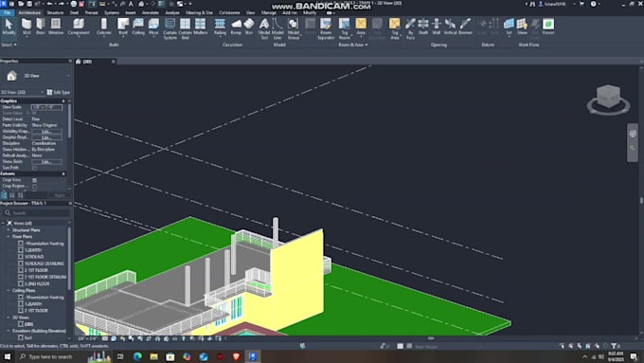Click the Set work plane tool
644x363 pixels.
point(509,27)
